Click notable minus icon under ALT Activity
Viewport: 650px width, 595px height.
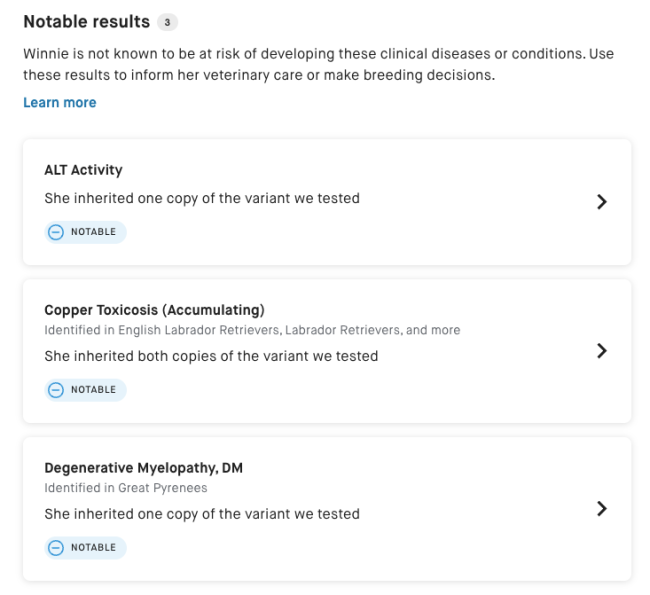click(56, 232)
